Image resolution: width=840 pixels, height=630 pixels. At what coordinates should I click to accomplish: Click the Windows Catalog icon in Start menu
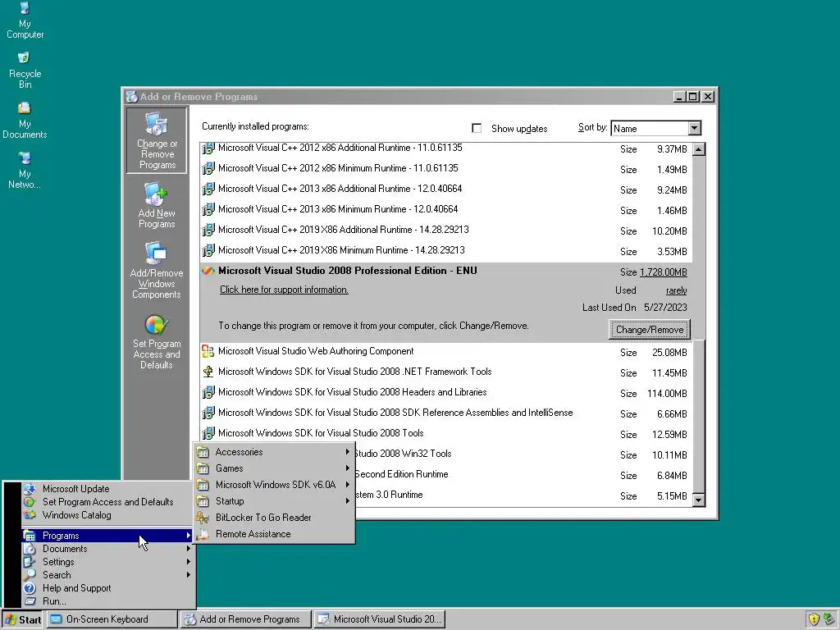pyautogui.click(x=30, y=515)
